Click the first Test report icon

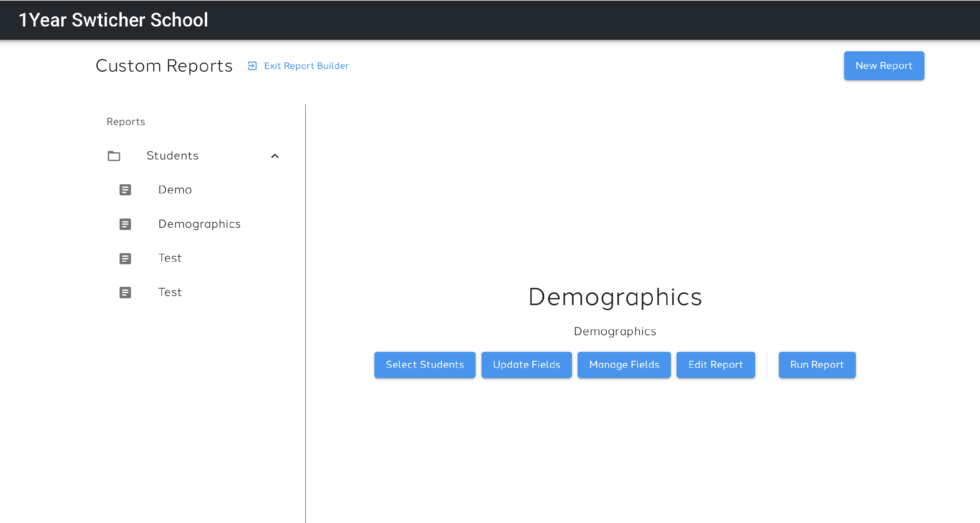(125, 258)
